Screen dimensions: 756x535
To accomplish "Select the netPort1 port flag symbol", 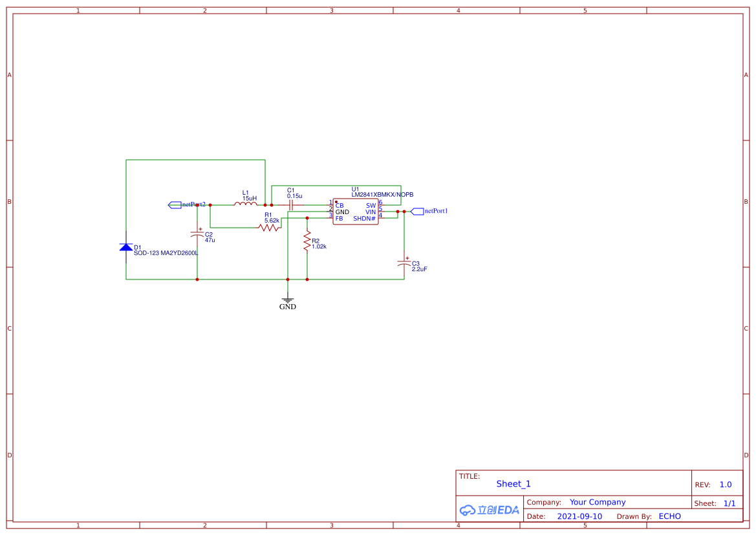I will click(417, 212).
